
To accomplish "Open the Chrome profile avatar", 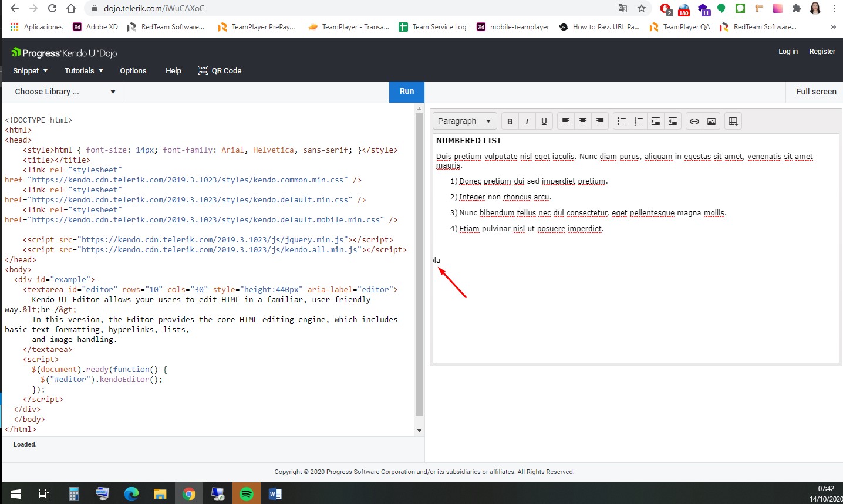I will point(815,8).
